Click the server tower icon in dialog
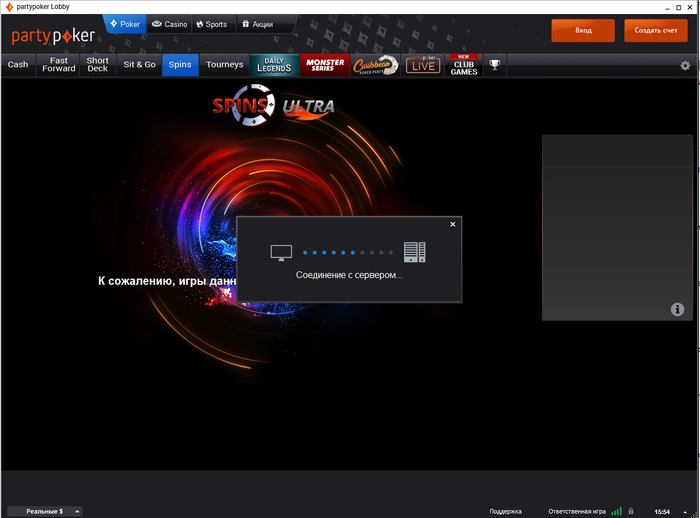 (x=414, y=252)
